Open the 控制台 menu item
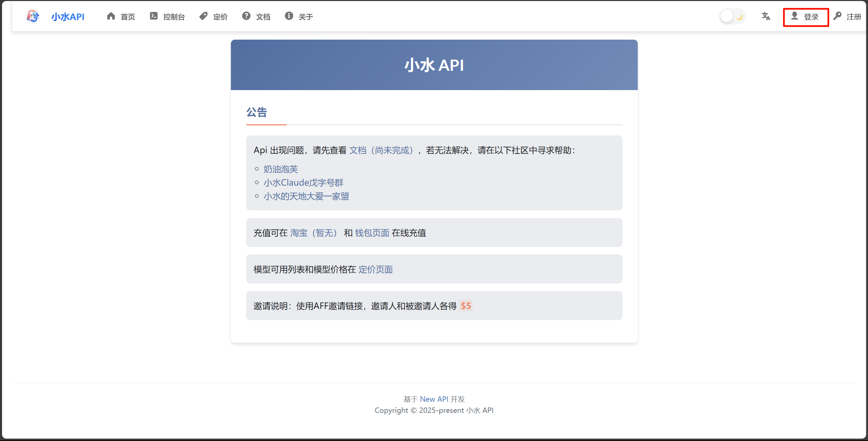The width and height of the screenshot is (868, 441). click(174, 17)
